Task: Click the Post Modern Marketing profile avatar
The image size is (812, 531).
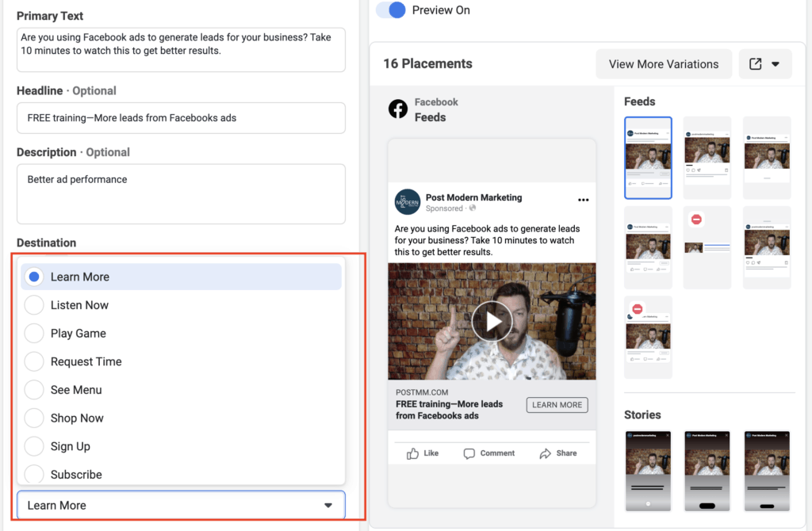Action: [407, 202]
